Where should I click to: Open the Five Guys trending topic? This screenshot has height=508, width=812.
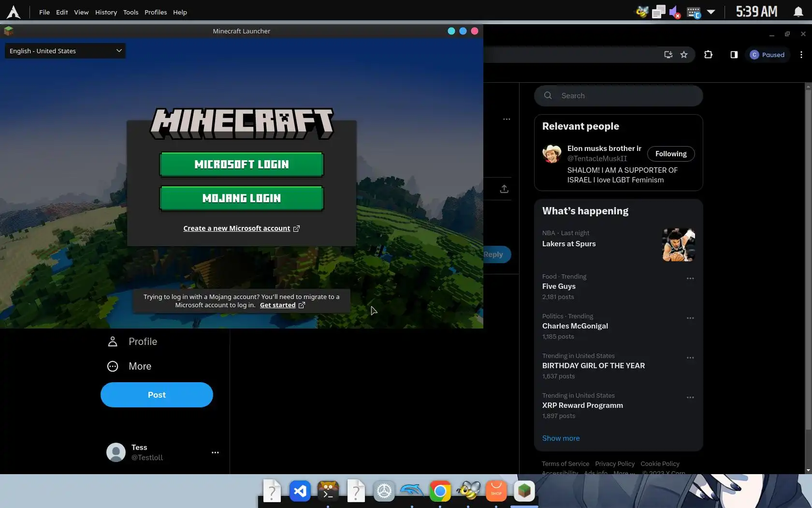click(559, 286)
